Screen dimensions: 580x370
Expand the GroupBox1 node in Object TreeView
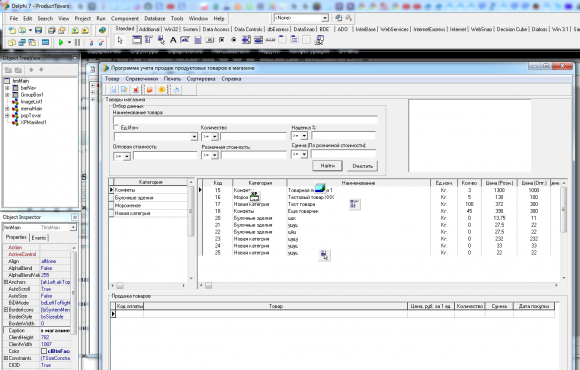(x=7, y=95)
